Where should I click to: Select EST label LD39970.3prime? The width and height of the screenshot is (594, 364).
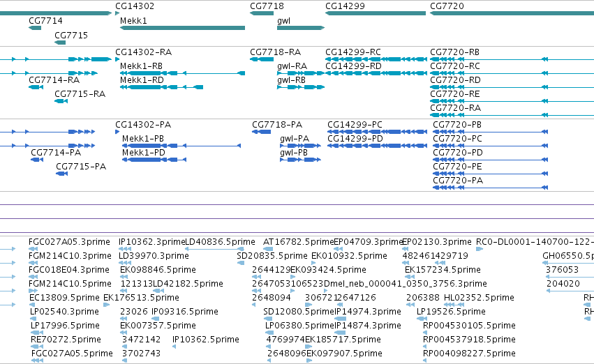coord(154,256)
